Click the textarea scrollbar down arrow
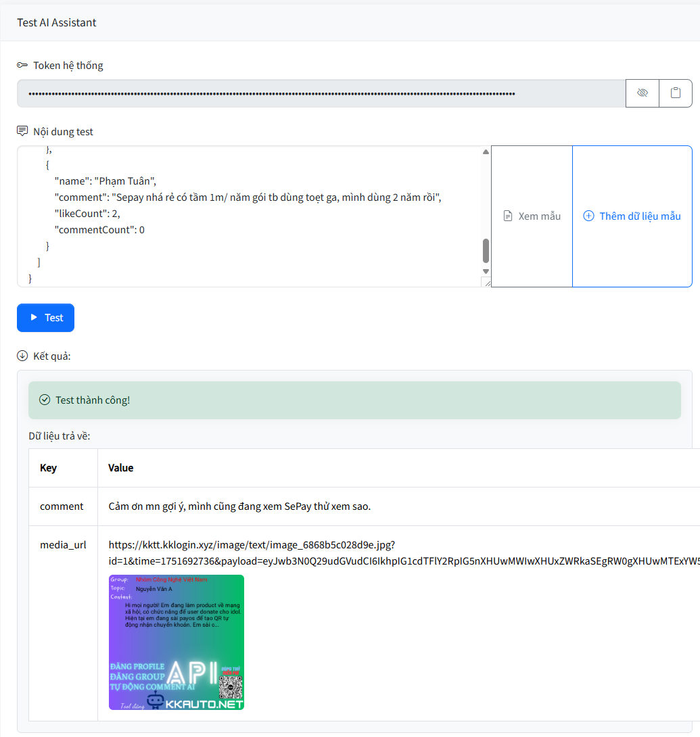Image resolution: width=700 pixels, height=737 pixels. (x=486, y=271)
